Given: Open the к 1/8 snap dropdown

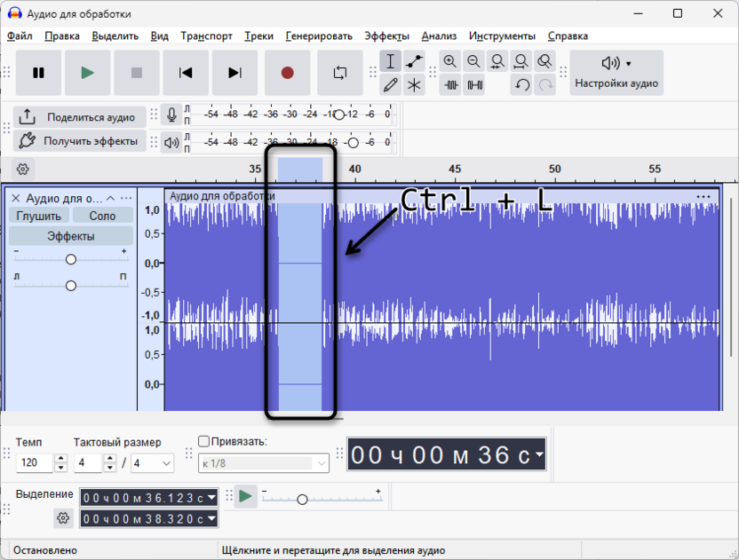Looking at the screenshot, I should point(262,462).
